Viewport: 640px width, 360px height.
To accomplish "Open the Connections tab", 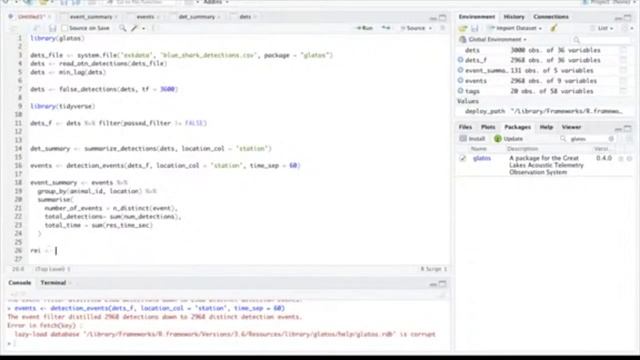I will pos(551,17).
